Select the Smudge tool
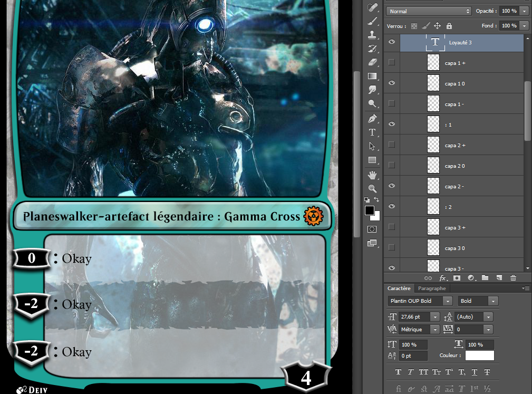The height and width of the screenshot is (394, 532). tap(373, 90)
